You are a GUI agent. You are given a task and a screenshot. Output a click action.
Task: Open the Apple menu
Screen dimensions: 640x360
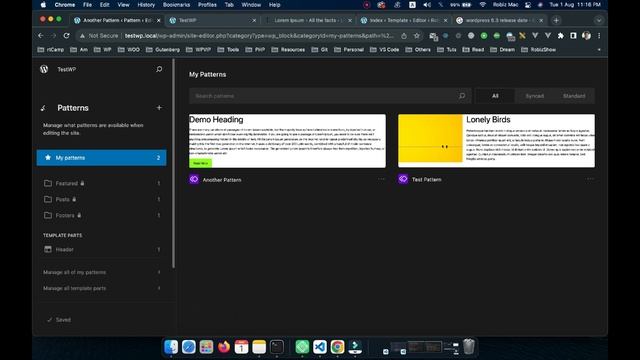point(43,5)
